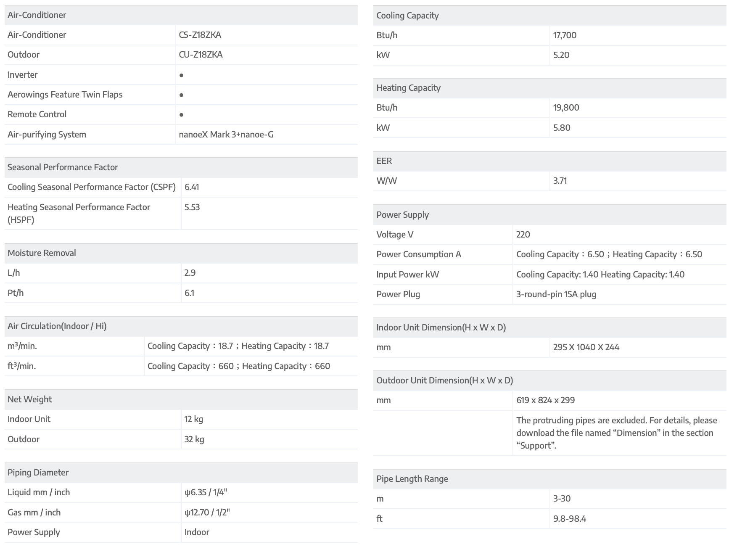Viewport: 729px width, 560px height.
Task: Click the Cooling Capacity section header
Action: 407,16
